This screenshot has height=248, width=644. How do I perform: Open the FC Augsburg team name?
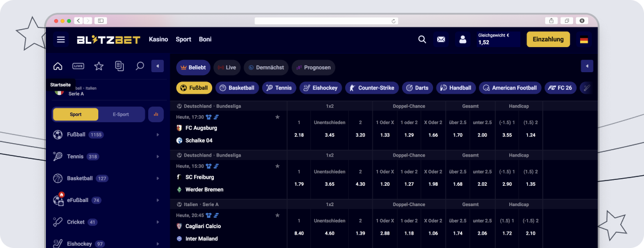tap(201, 128)
